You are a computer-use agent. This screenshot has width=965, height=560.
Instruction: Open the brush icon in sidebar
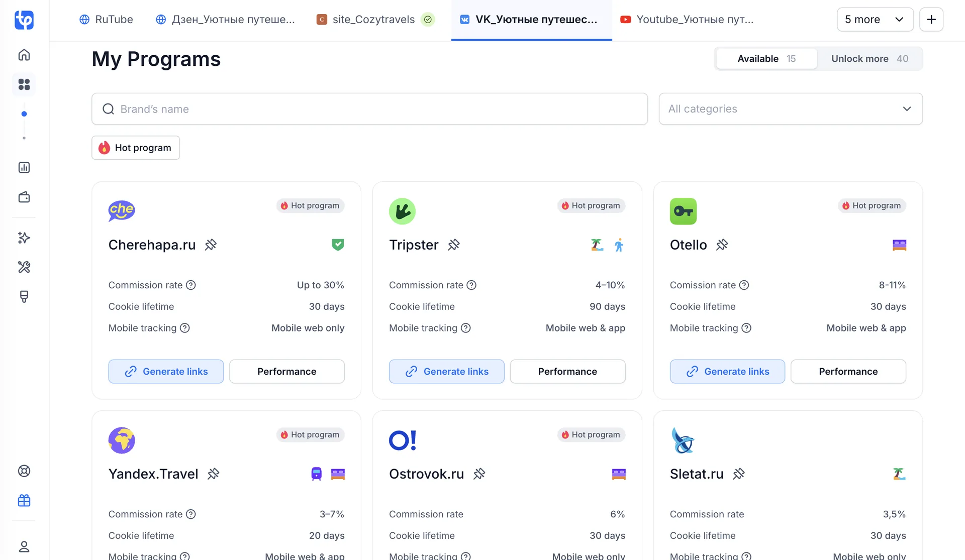(24, 297)
